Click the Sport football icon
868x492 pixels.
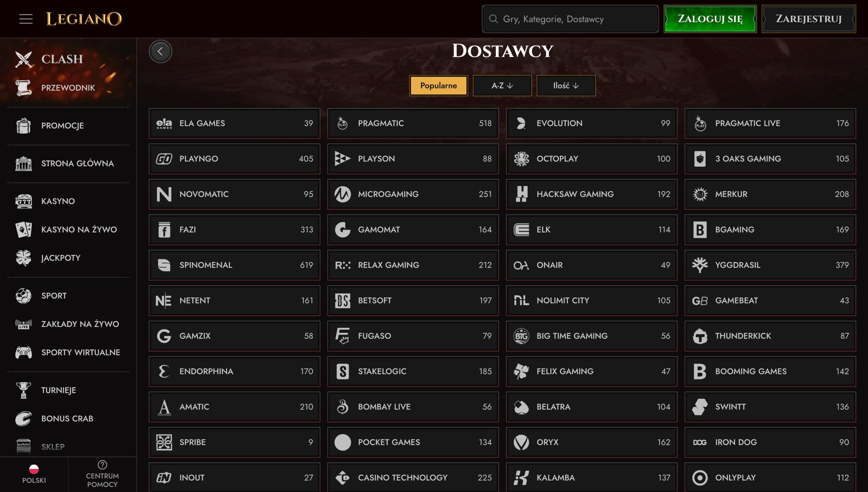pyautogui.click(x=23, y=296)
